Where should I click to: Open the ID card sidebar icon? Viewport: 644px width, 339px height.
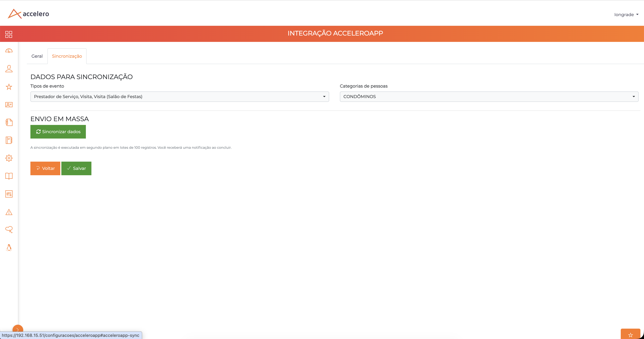pyautogui.click(x=9, y=105)
